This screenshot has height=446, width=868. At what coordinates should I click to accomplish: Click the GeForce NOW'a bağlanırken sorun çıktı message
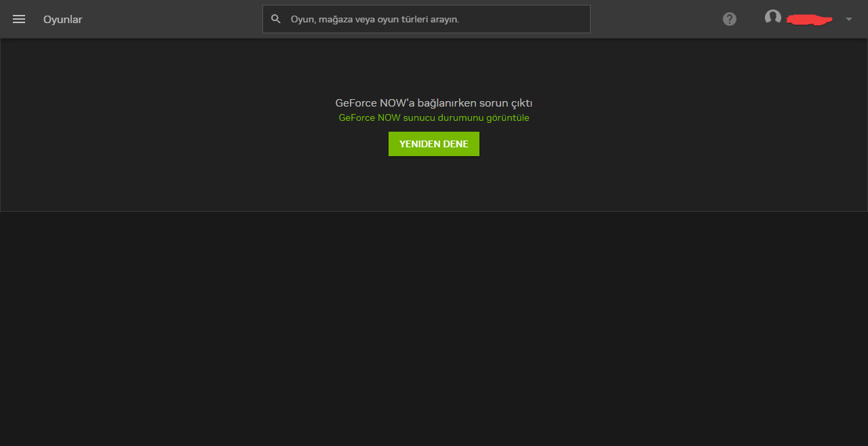coord(434,103)
